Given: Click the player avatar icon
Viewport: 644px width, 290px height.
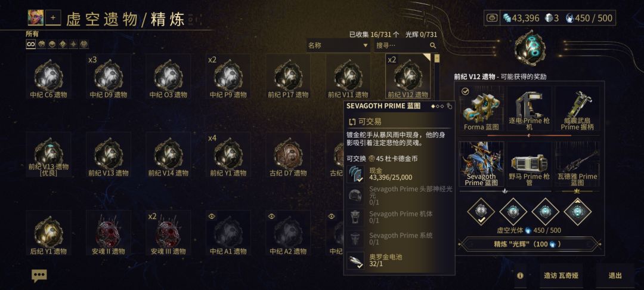Looking at the screenshot, I should (x=35, y=18).
